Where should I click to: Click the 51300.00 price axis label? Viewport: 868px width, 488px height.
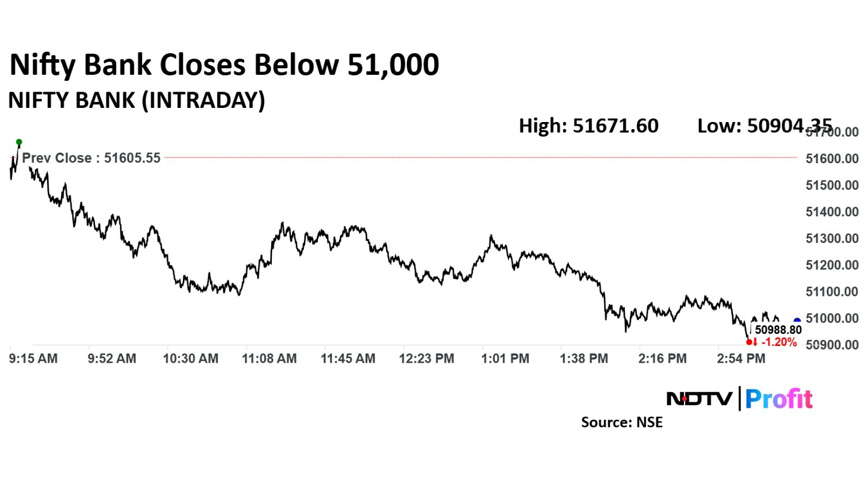pyautogui.click(x=832, y=238)
